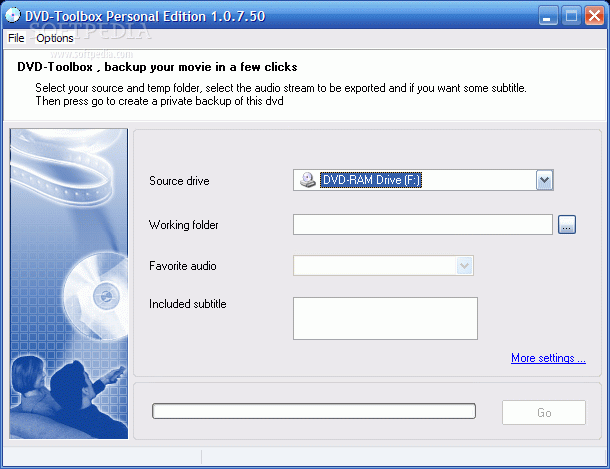
Task: Open the File menu
Action: click(16, 38)
